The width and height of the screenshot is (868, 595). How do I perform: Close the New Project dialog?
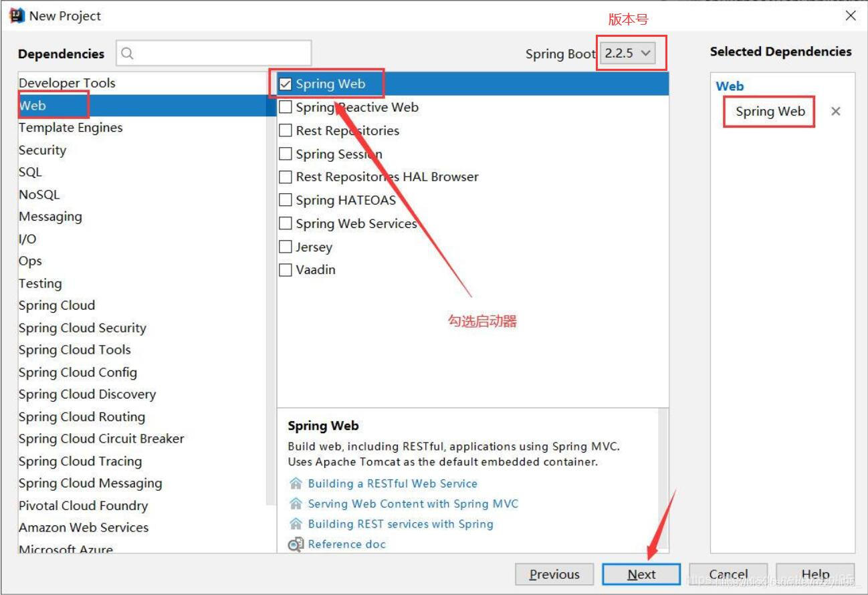click(x=851, y=16)
